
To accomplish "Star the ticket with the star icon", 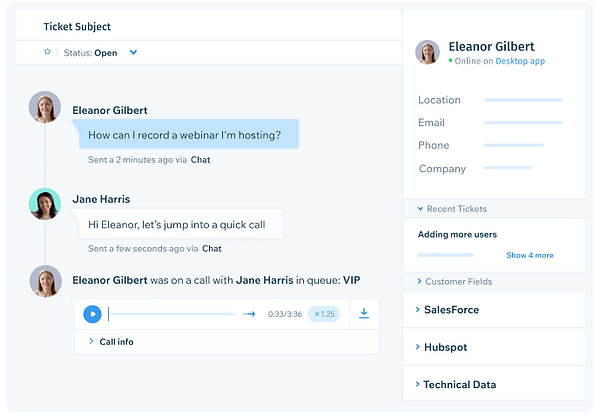I will pyautogui.click(x=47, y=52).
